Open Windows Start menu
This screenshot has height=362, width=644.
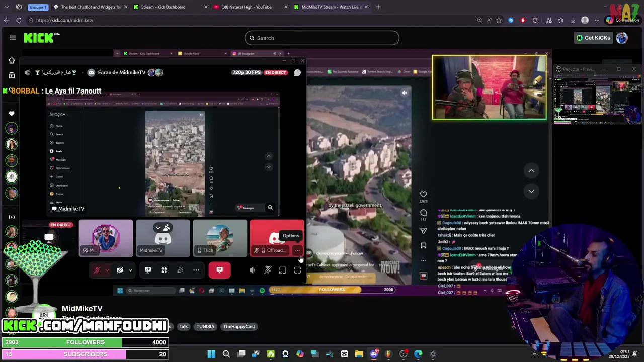pyautogui.click(x=211, y=354)
